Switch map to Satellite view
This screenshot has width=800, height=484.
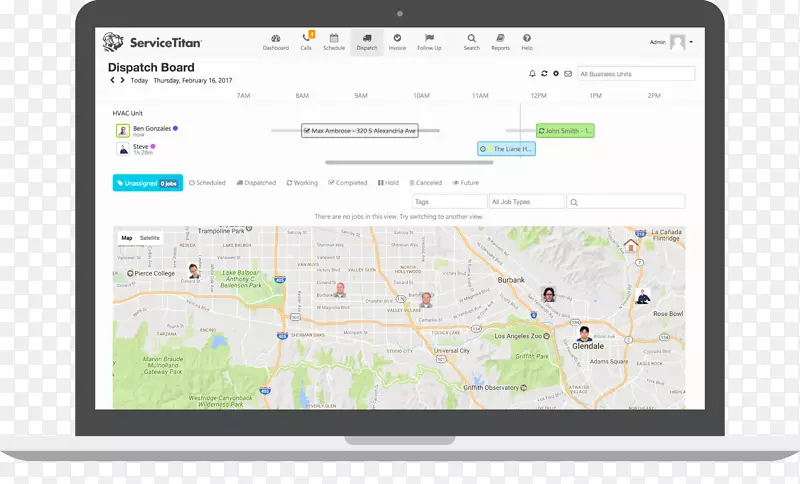coord(149,238)
